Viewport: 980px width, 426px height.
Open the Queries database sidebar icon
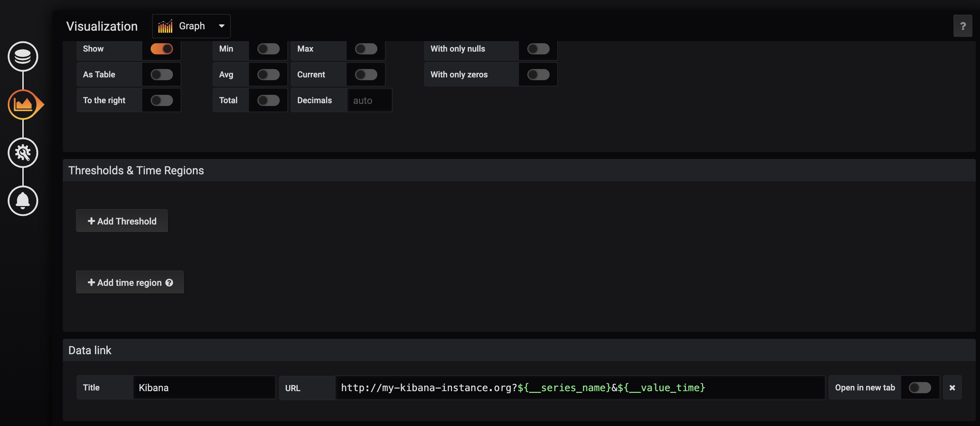pos(23,56)
